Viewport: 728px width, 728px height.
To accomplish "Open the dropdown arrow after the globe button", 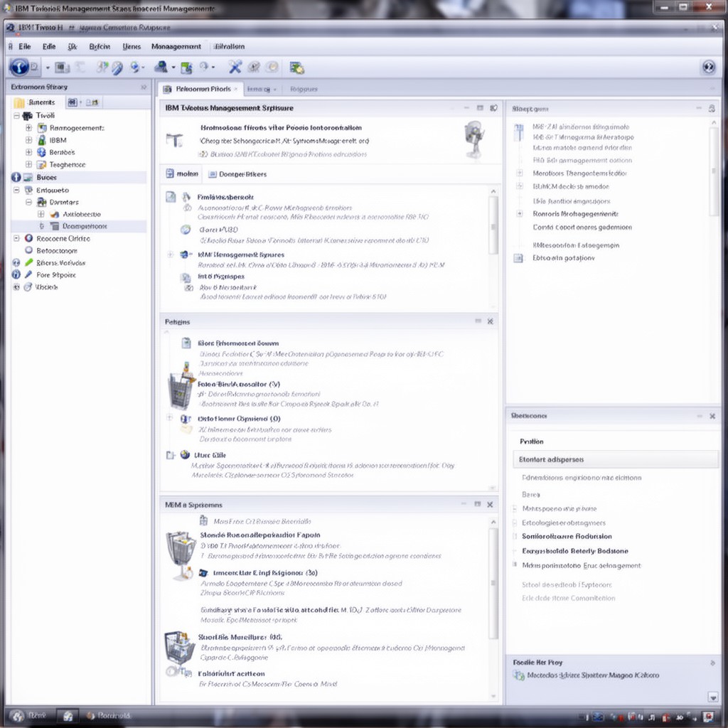I will (48, 68).
